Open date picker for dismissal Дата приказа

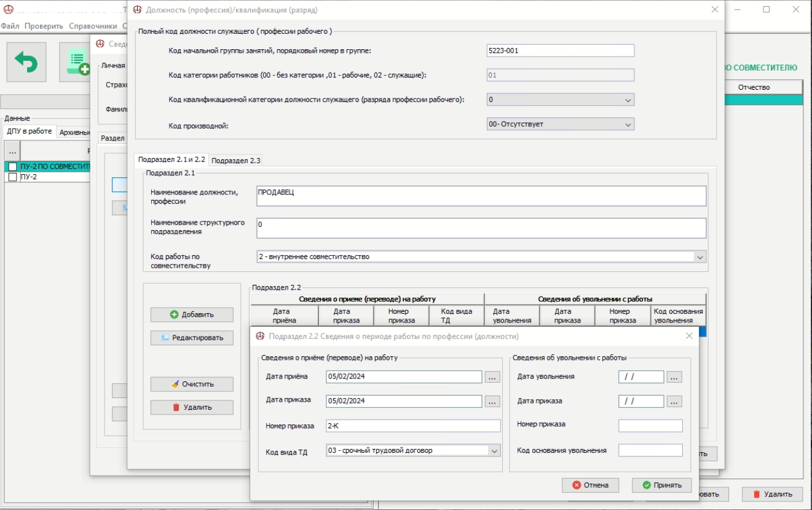click(674, 401)
